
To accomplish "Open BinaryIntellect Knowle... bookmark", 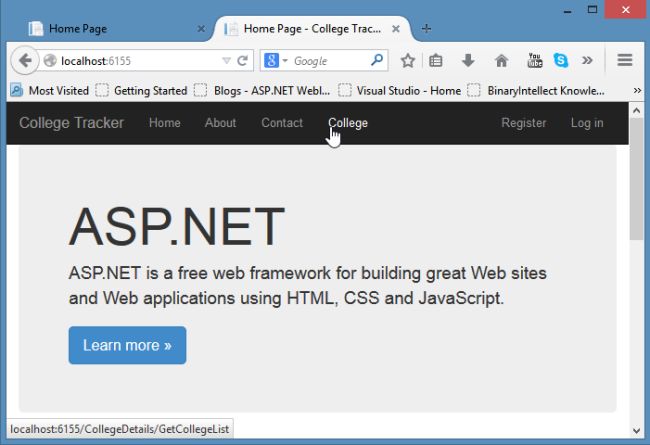I will 536,90.
